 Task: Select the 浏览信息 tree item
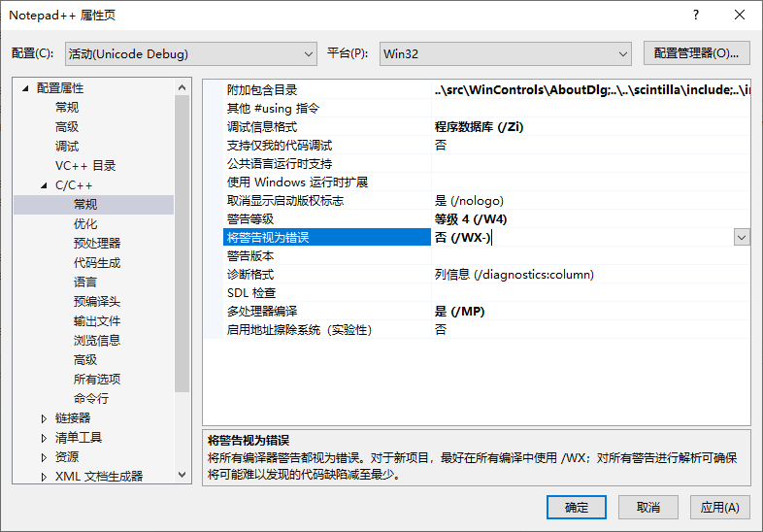point(97,341)
